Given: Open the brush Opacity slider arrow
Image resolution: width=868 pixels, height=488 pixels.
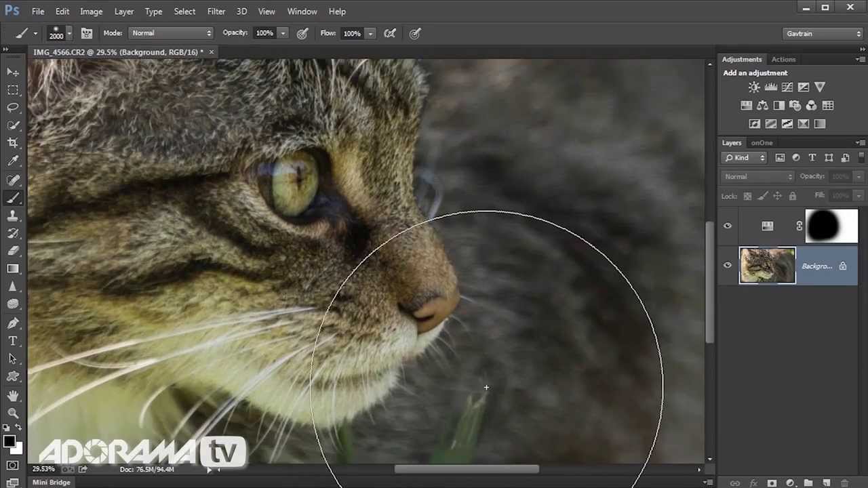Looking at the screenshot, I should click(283, 33).
